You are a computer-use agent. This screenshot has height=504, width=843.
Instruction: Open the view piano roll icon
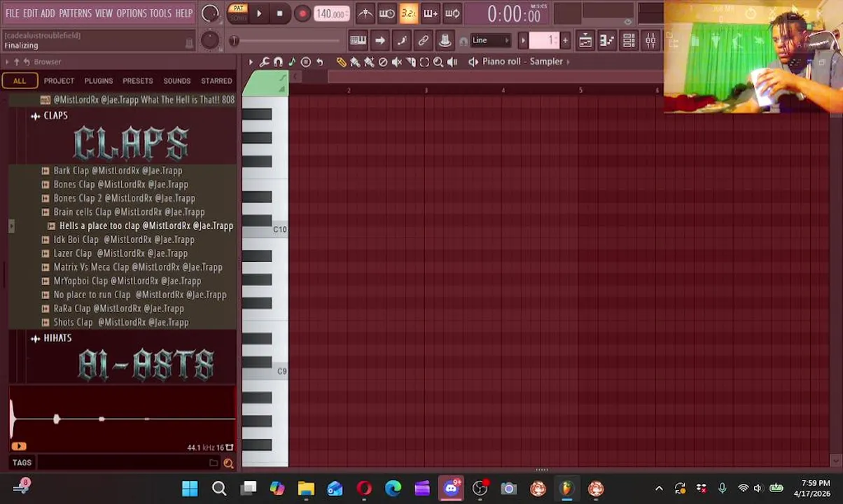[x=607, y=41]
